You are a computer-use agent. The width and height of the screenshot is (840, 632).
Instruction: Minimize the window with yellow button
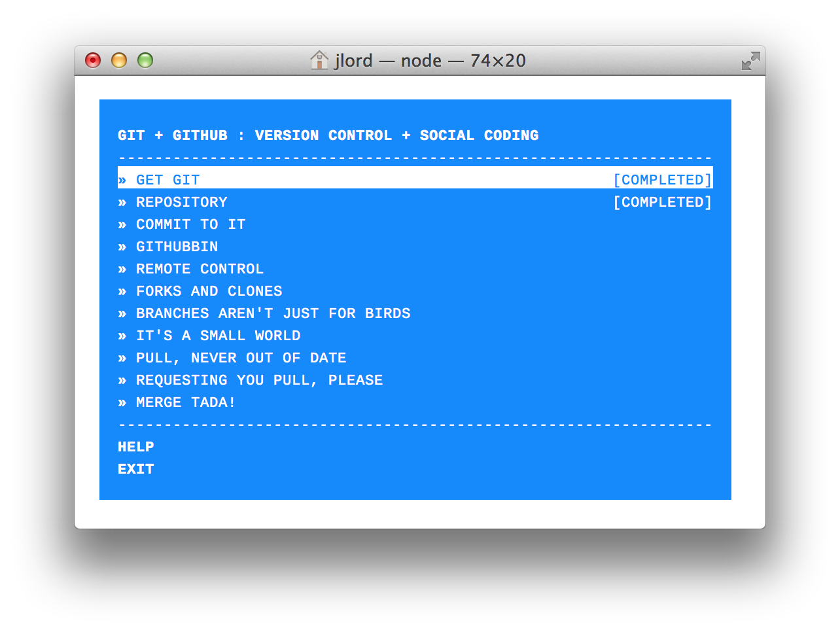point(119,61)
